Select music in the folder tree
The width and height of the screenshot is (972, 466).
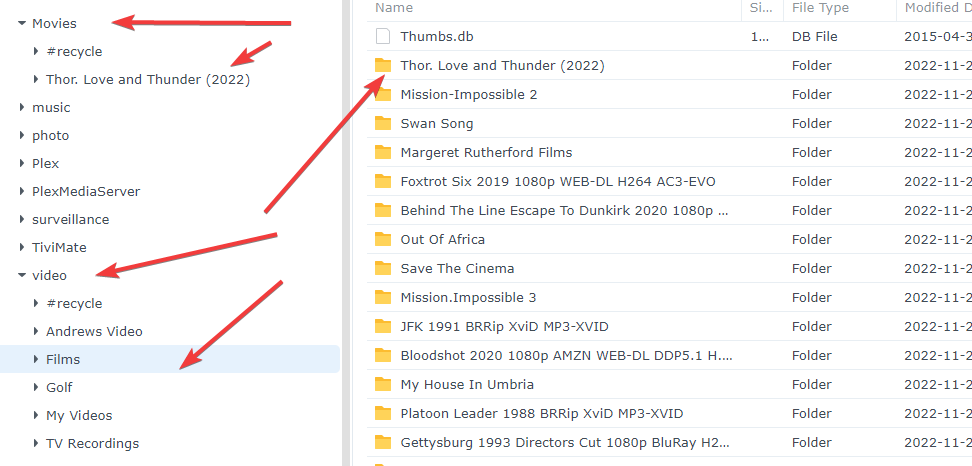(51, 107)
